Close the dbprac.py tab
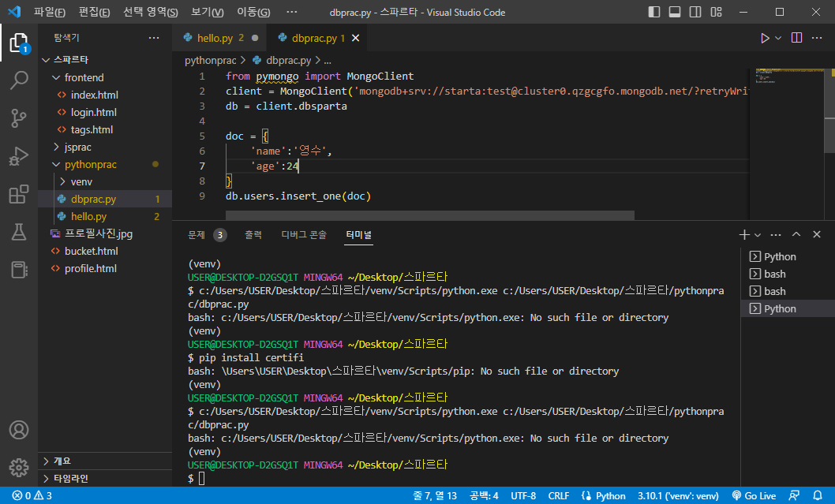 (356, 38)
